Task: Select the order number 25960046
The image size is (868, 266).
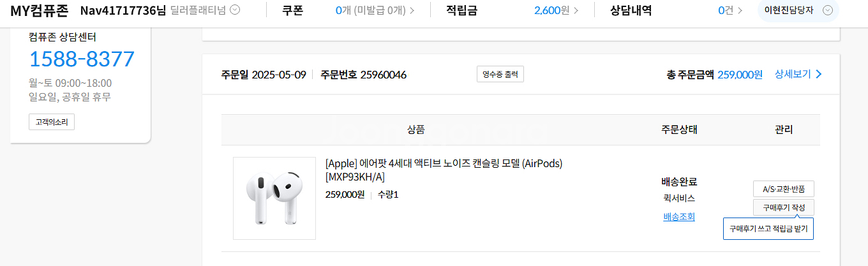Action: (x=383, y=75)
